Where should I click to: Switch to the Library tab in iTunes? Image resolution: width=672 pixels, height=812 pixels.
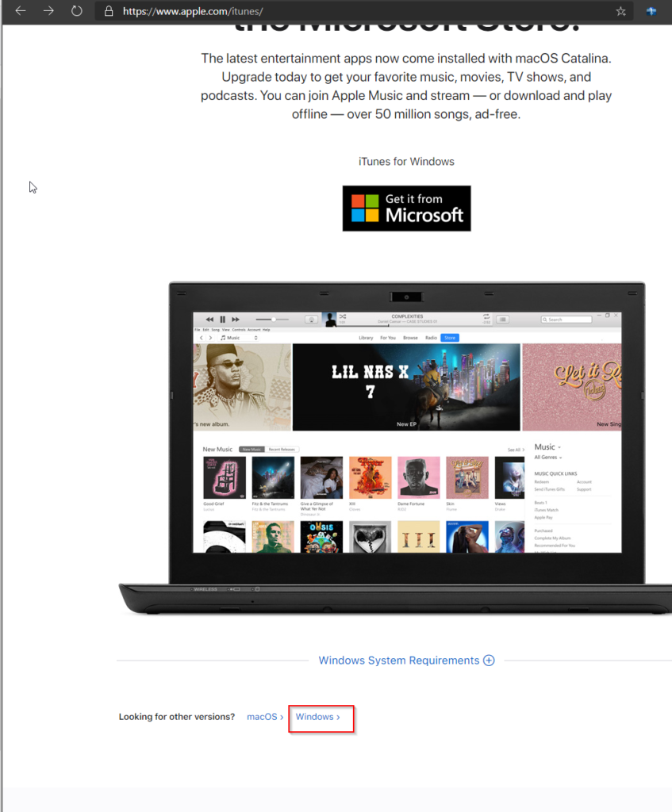pyautogui.click(x=366, y=338)
